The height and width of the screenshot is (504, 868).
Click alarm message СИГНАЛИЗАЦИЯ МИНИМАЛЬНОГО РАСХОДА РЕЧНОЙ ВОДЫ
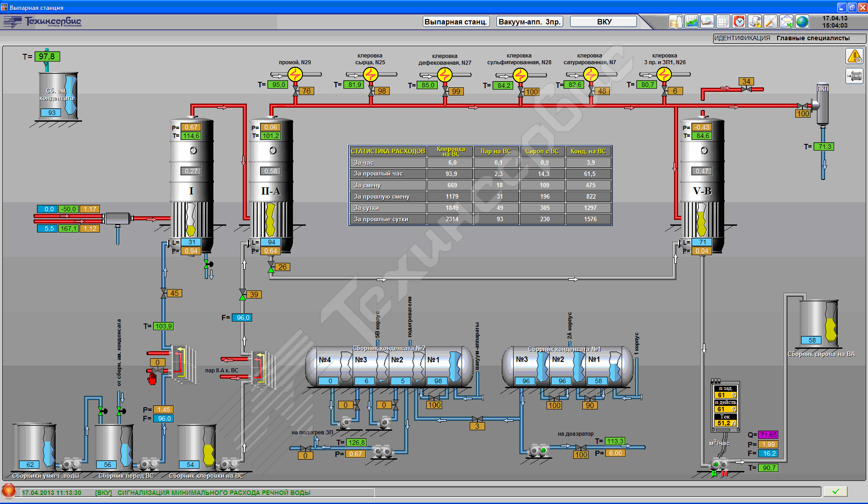tap(214, 493)
